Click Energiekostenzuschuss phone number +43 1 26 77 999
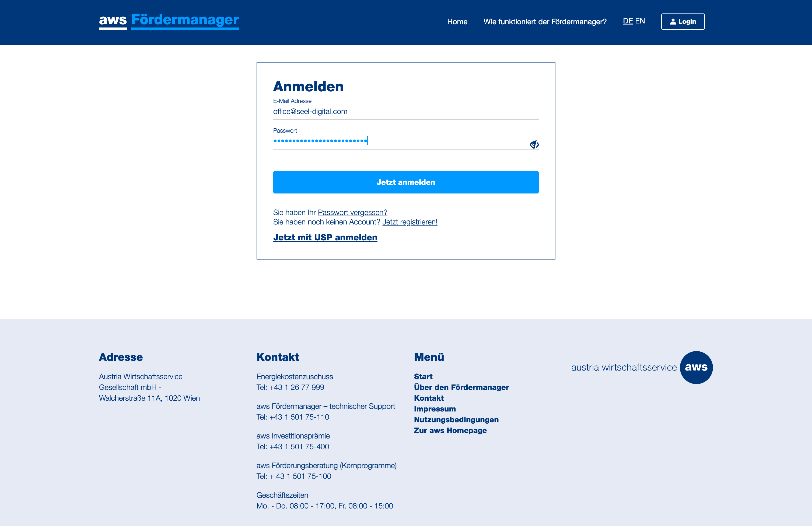812x526 pixels. point(296,387)
